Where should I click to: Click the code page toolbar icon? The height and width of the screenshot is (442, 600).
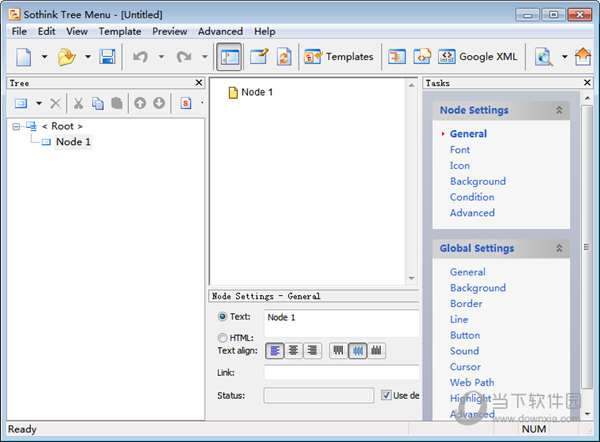(x=422, y=57)
